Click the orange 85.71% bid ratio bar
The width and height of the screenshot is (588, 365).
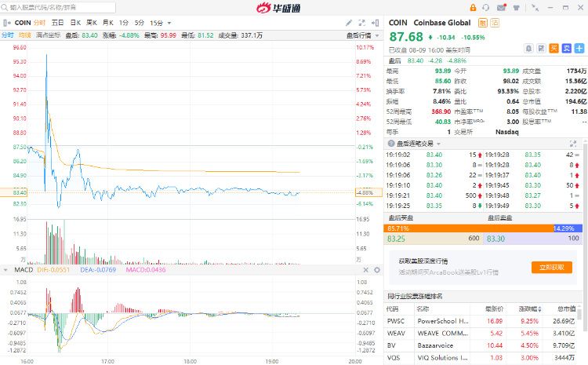468,228
